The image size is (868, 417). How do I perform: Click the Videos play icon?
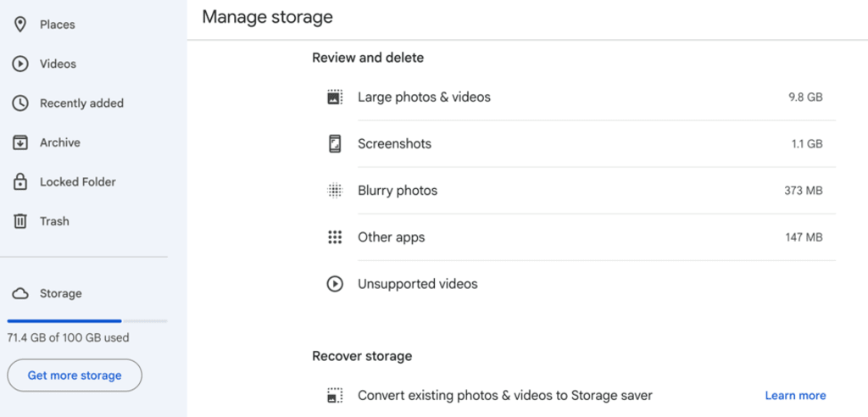coord(20,64)
